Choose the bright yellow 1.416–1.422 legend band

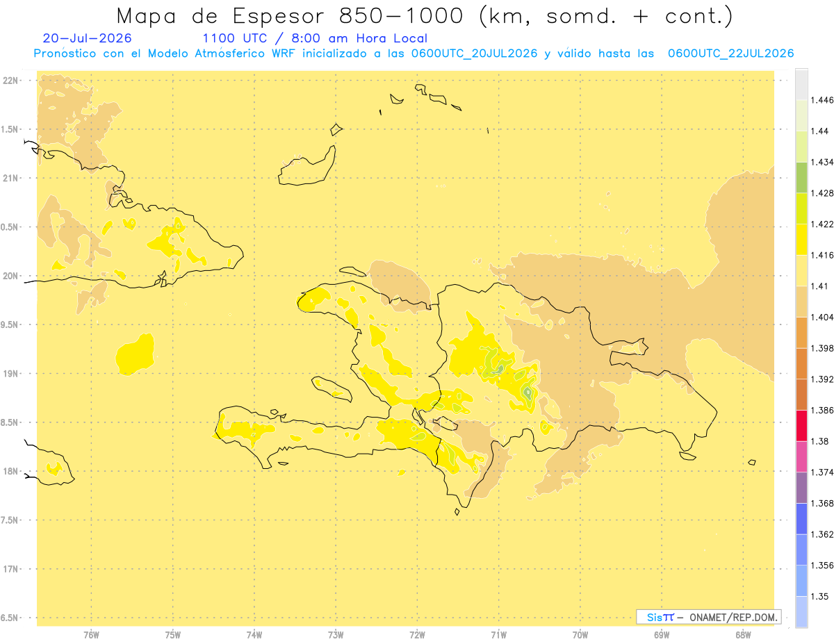(801, 239)
